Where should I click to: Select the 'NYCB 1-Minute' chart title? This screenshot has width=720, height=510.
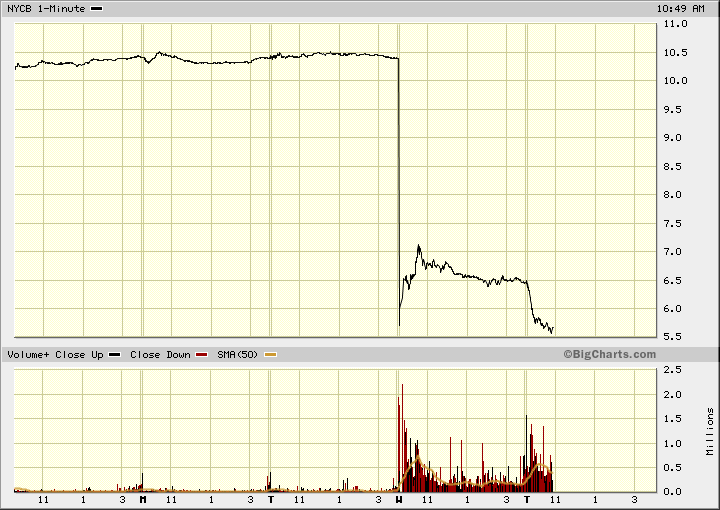coord(46,9)
